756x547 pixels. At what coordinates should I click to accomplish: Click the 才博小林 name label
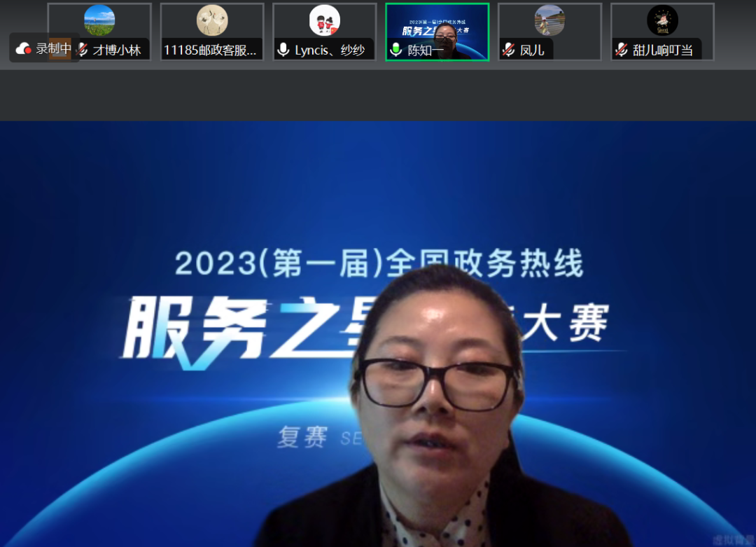pyautogui.click(x=117, y=50)
